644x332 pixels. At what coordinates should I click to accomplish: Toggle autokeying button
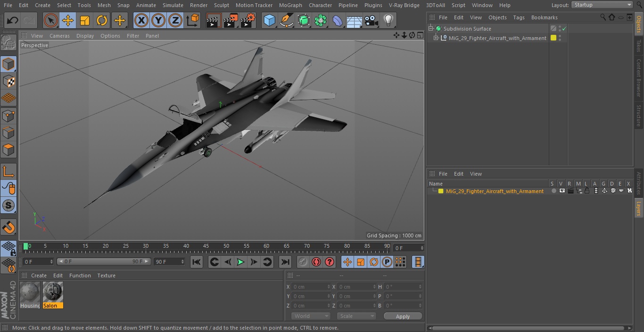(316, 262)
